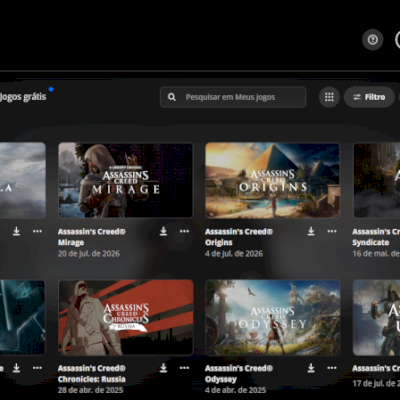Viewport: 400px width, 400px height.
Task: Switch to grid view layout
Action: (329, 97)
